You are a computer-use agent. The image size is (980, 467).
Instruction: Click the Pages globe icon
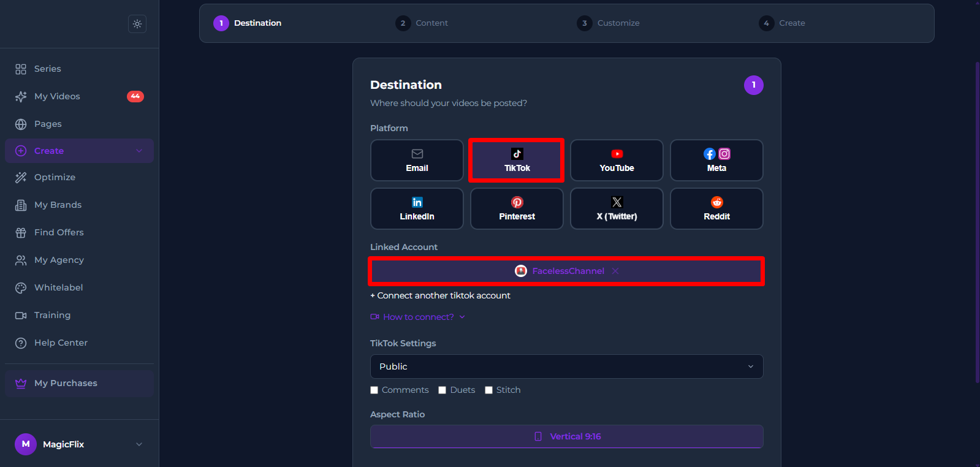click(x=21, y=124)
